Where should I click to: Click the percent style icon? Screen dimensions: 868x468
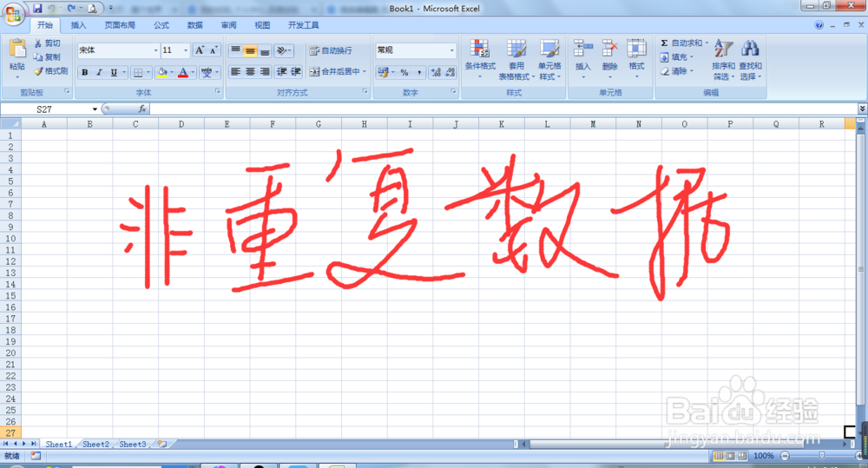[x=404, y=72]
